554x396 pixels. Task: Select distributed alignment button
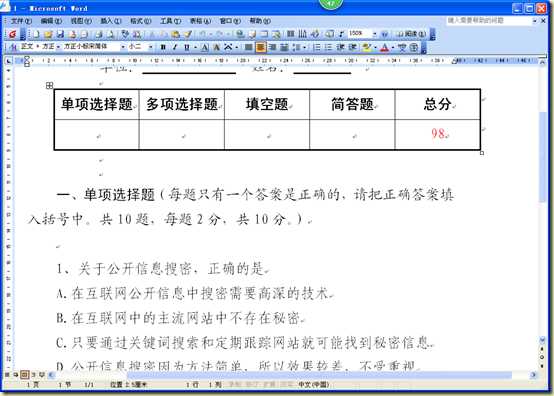click(284, 47)
